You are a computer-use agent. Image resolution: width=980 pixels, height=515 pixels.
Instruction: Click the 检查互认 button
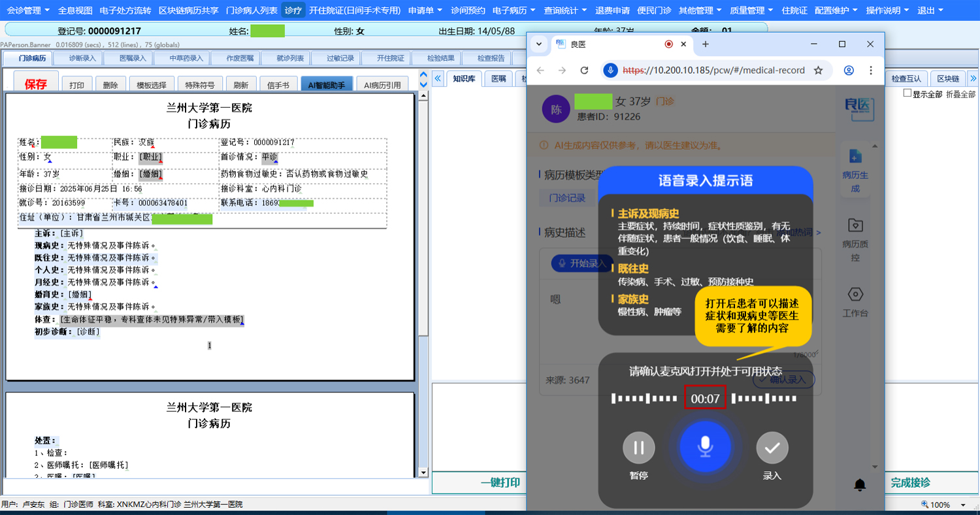[x=906, y=78]
